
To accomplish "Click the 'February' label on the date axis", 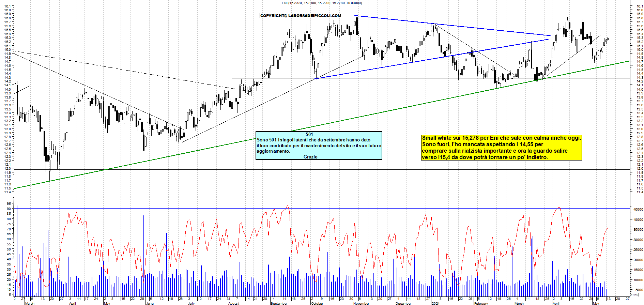I will tap(481, 303).
